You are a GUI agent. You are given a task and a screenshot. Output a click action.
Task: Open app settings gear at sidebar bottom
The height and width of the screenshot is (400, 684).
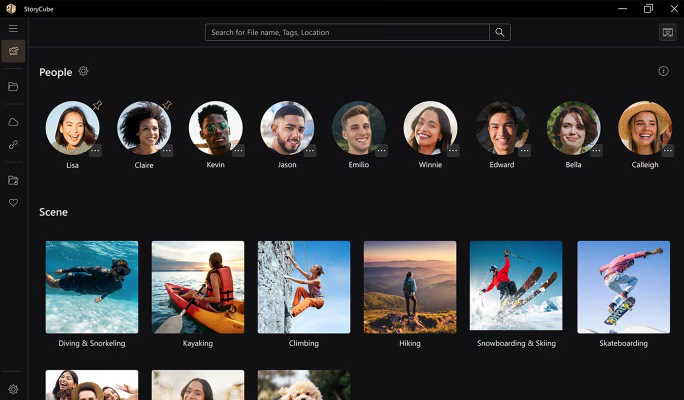click(13, 389)
